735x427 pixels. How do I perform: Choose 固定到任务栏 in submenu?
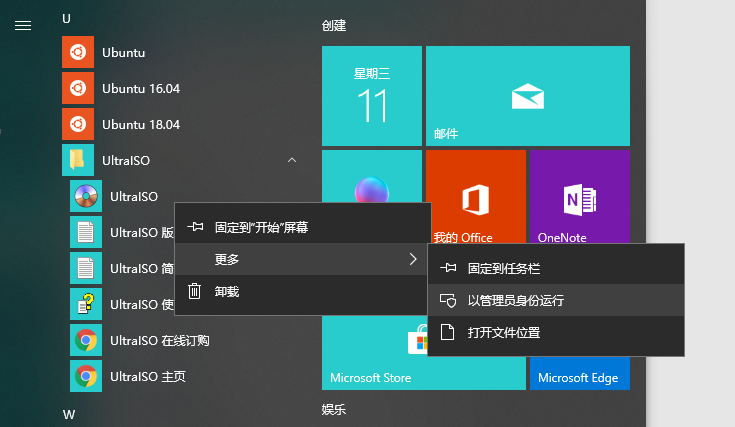click(x=556, y=268)
